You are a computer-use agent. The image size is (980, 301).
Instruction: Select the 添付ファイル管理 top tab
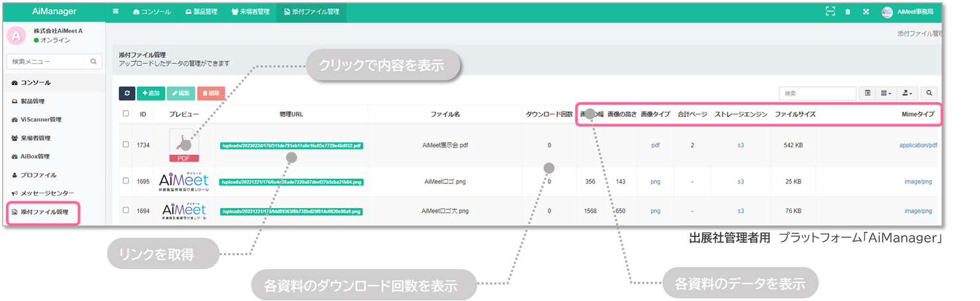point(311,12)
